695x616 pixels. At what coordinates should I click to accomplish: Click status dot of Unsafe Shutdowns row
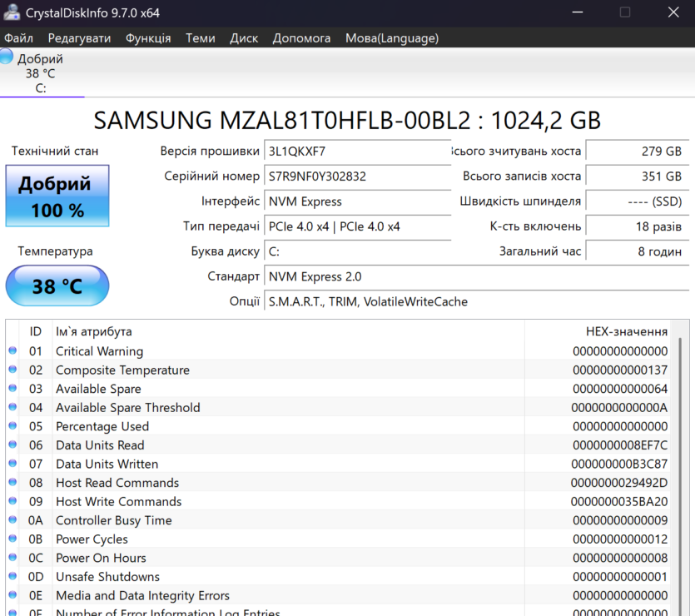click(x=12, y=576)
